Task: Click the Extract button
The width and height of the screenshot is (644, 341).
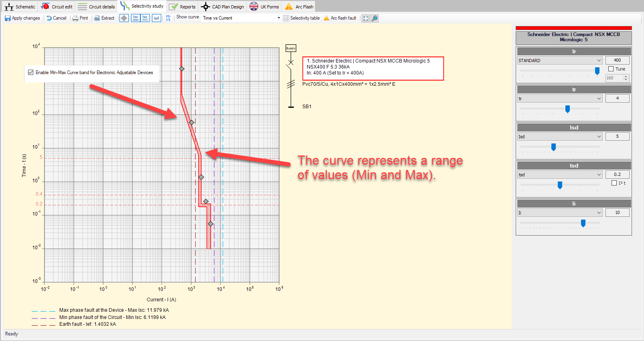Action: coord(104,18)
